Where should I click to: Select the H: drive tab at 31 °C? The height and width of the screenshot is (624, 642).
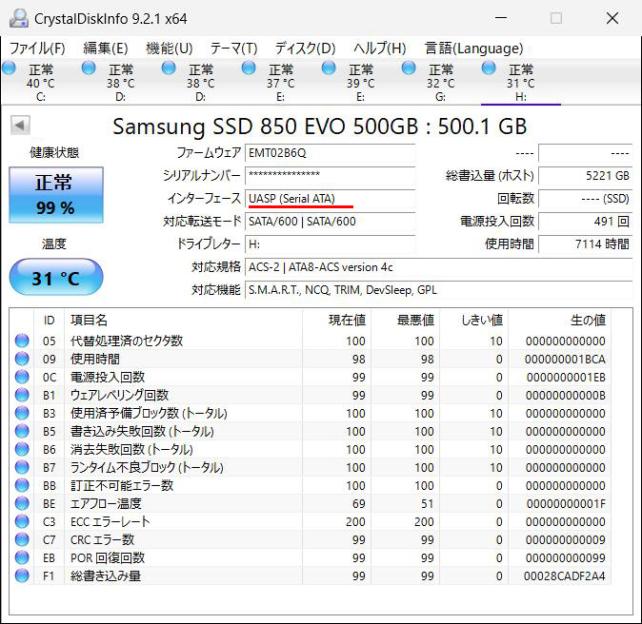pyautogui.click(x=520, y=83)
